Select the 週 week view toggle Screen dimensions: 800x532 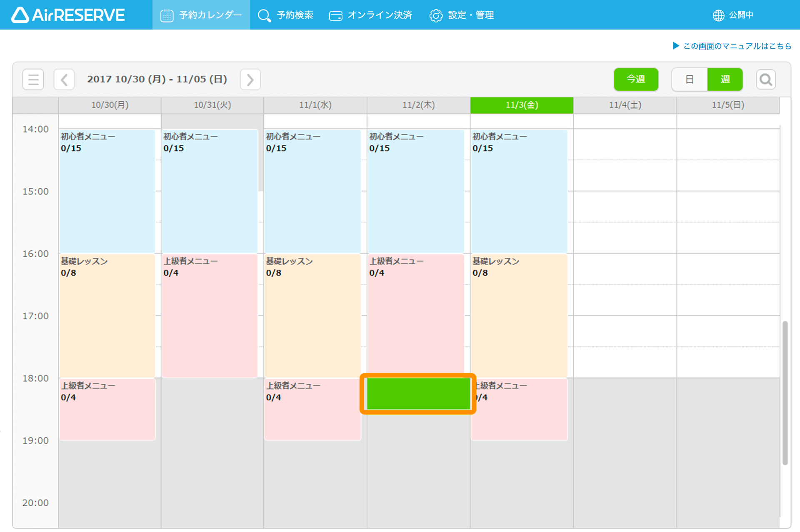point(725,80)
